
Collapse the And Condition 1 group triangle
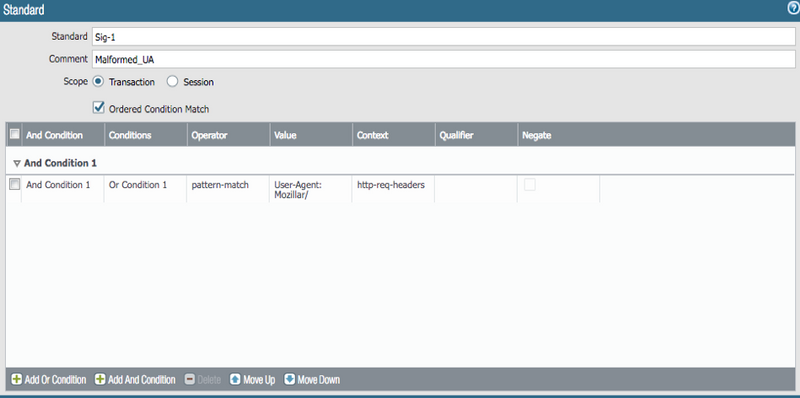(17, 164)
